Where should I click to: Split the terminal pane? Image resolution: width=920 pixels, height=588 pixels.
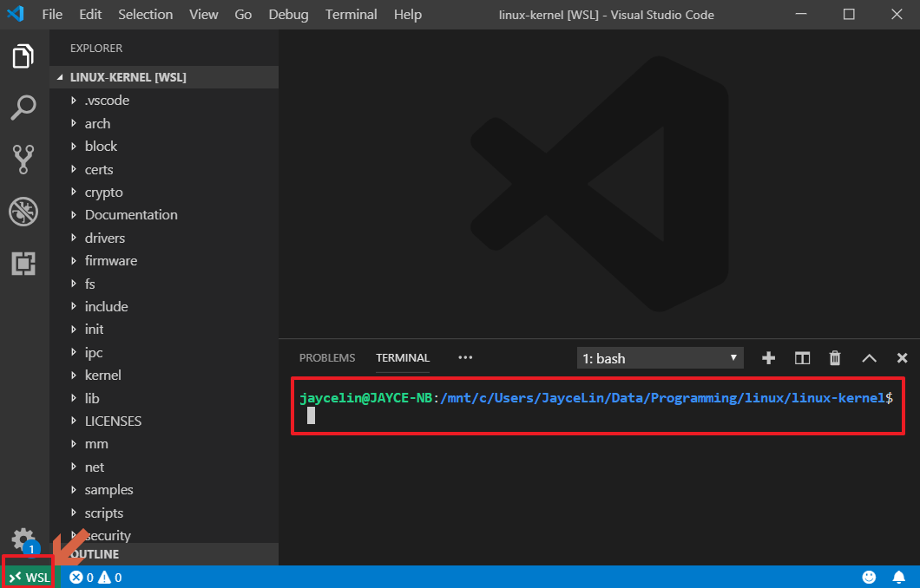[x=802, y=357]
